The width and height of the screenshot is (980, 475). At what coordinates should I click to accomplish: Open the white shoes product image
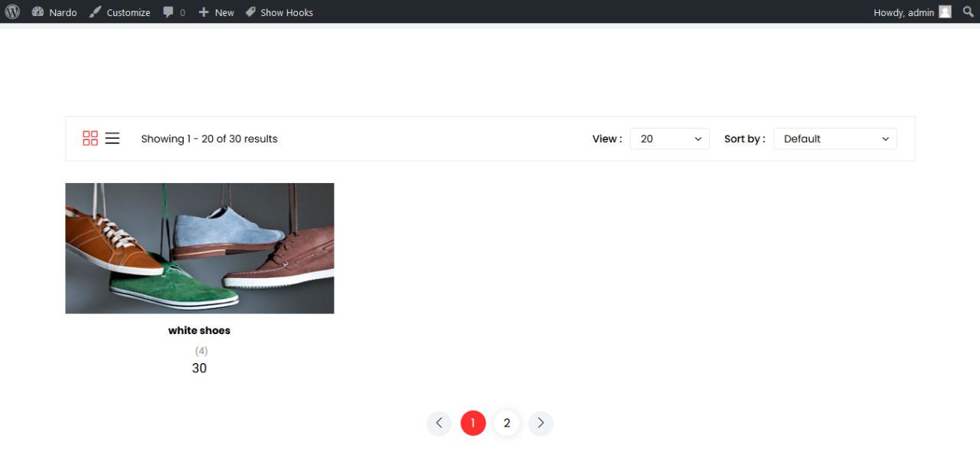200,248
